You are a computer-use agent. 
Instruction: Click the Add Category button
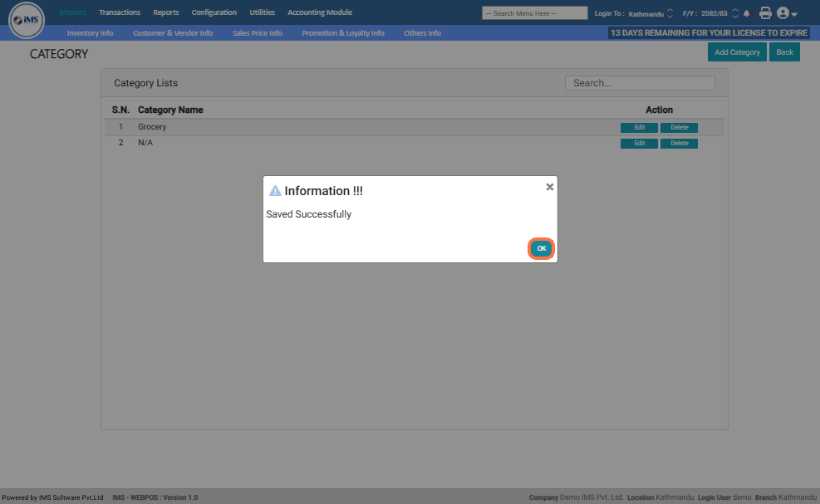coord(737,52)
